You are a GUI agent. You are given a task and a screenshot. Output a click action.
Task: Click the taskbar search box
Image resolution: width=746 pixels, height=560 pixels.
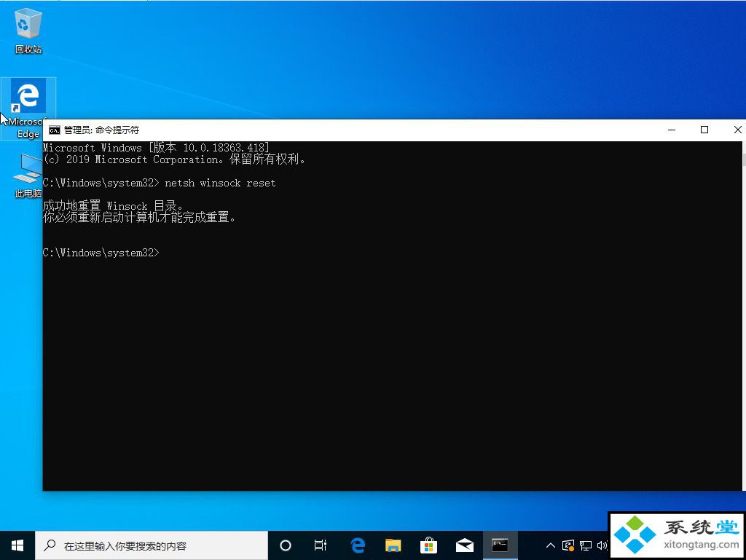click(152, 545)
